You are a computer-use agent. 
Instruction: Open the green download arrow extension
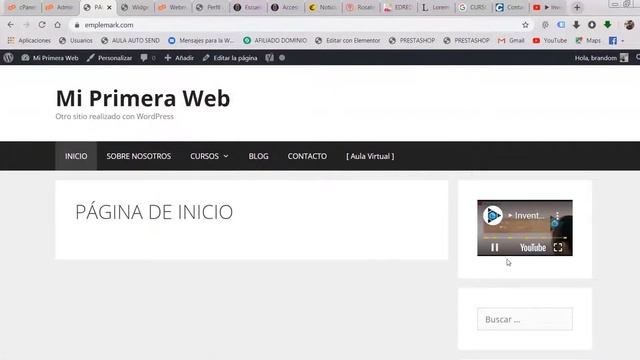tap(607, 25)
